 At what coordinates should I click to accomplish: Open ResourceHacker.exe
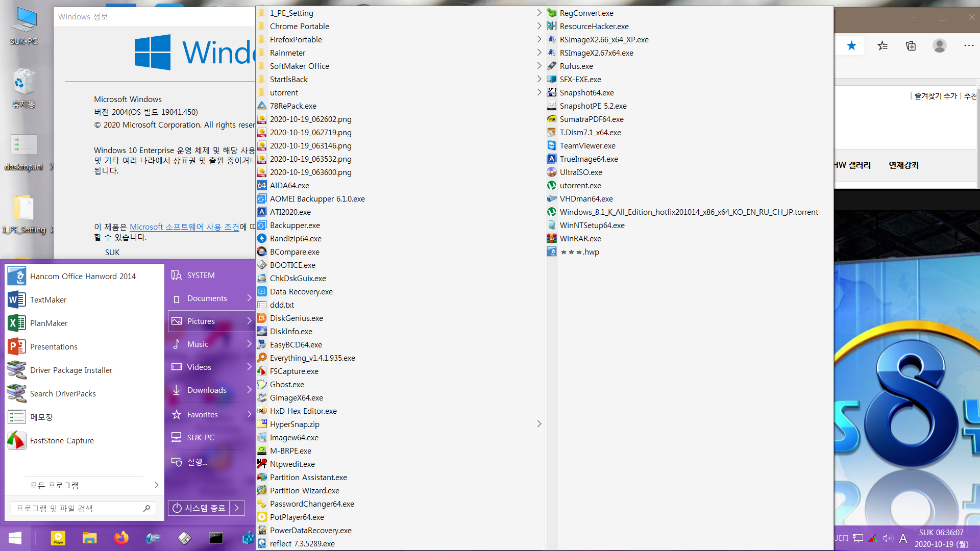(595, 26)
